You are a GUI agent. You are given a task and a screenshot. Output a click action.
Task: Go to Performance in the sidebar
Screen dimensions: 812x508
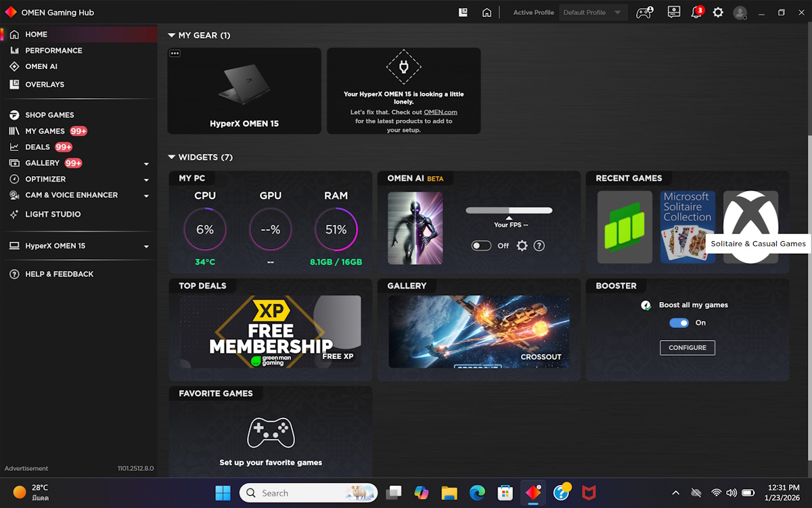tap(53, 51)
